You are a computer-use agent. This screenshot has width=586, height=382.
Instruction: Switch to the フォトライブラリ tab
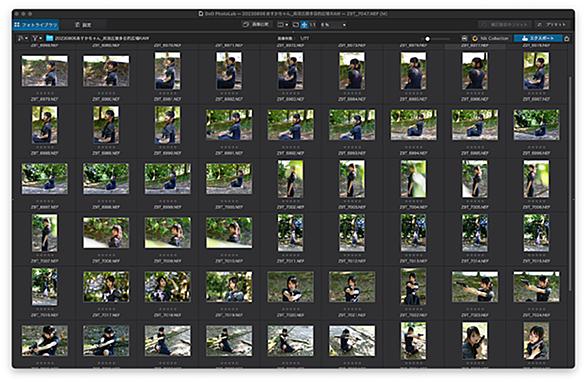pyautogui.click(x=36, y=25)
